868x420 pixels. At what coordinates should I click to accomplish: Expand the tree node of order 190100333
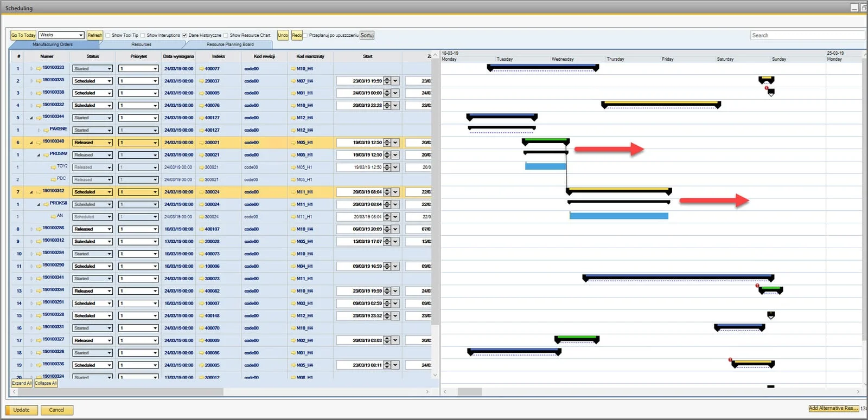click(x=31, y=69)
